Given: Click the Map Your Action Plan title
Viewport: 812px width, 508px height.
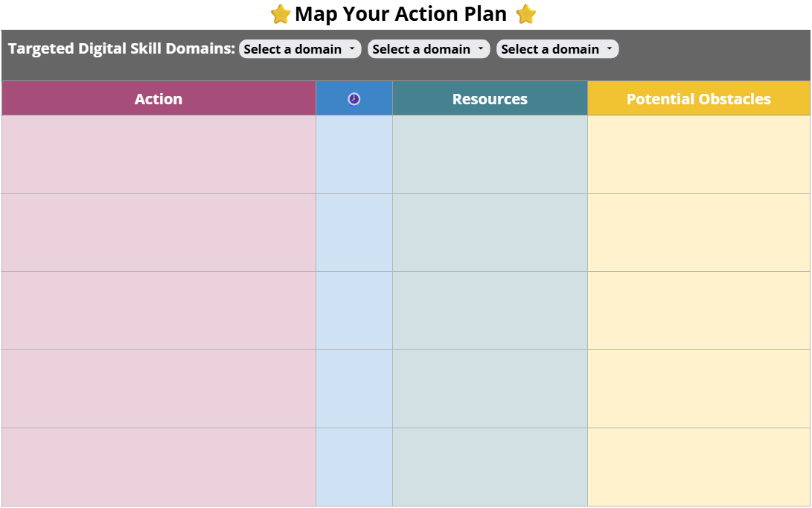Looking at the screenshot, I should (404, 13).
